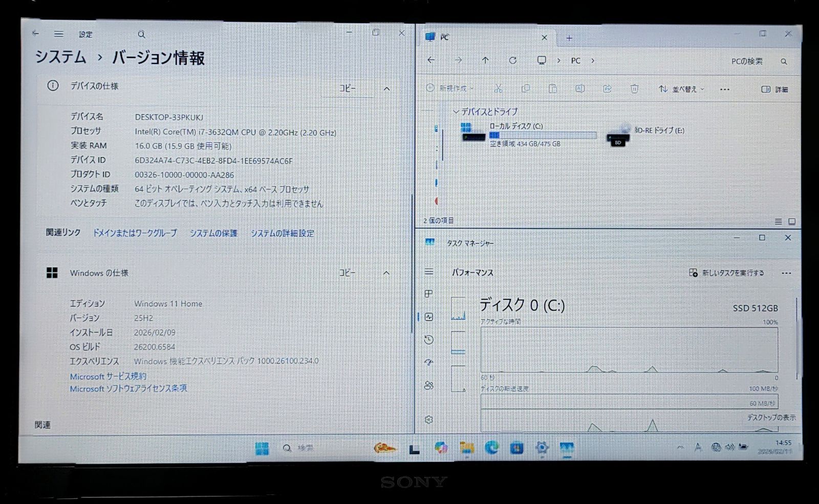Open Microsoft サービス規約 link

[x=108, y=376]
